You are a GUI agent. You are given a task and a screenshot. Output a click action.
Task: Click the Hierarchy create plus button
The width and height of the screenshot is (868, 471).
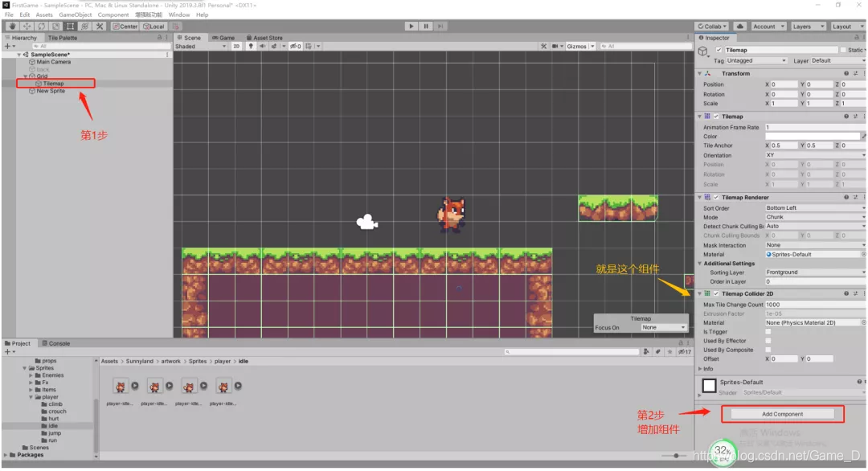coord(7,46)
